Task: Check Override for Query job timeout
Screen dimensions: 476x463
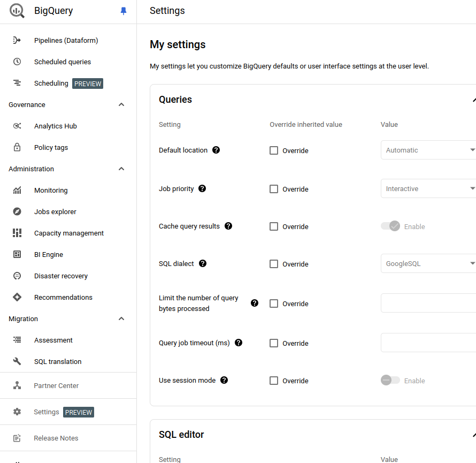Action: point(274,343)
